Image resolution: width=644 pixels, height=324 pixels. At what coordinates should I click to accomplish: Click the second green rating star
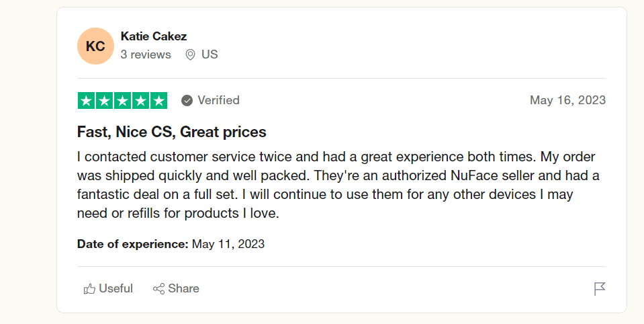tap(104, 101)
